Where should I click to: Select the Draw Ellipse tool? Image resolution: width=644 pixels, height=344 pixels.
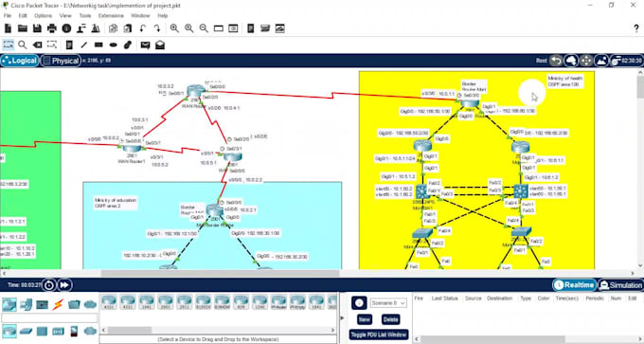click(x=113, y=45)
